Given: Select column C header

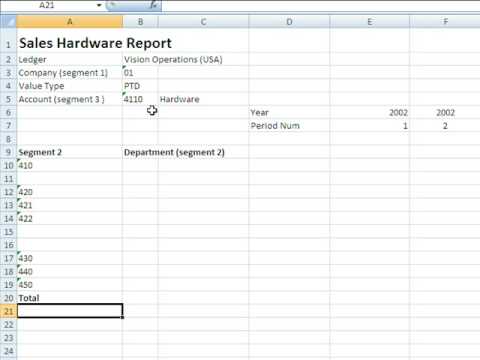Looking at the screenshot, I should point(203,22).
